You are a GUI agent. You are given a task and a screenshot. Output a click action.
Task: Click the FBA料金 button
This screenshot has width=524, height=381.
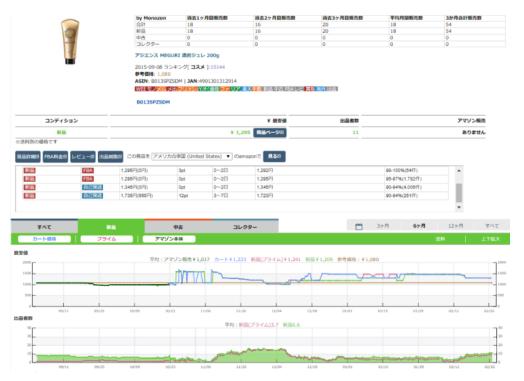[x=55, y=156]
